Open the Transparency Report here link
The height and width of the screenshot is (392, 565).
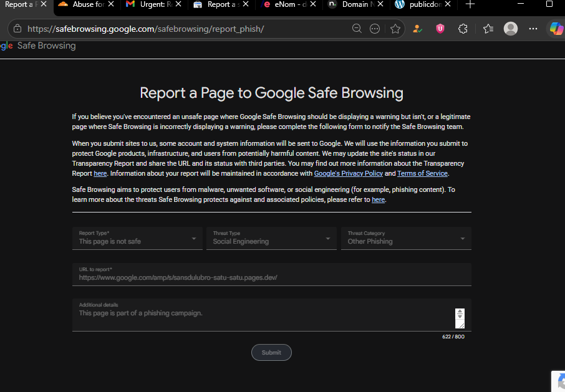[100, 173]
